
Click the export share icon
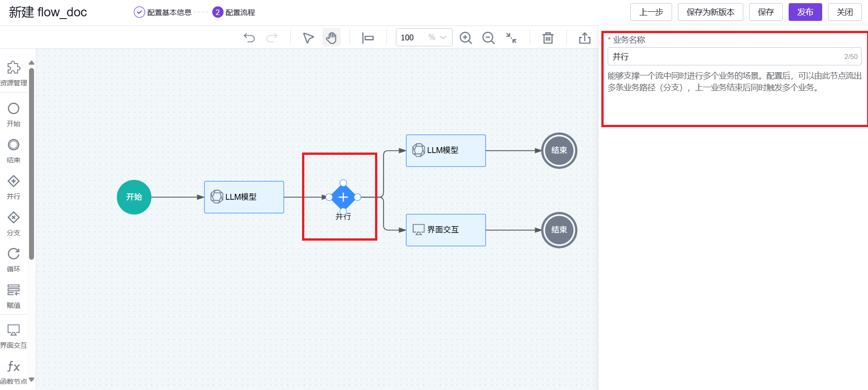(585, 38)
